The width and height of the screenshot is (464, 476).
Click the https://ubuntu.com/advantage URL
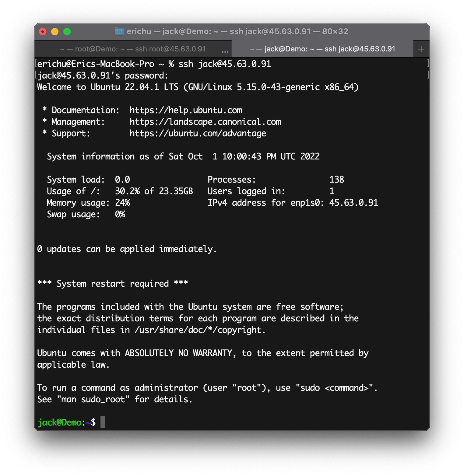pos(198,133)
